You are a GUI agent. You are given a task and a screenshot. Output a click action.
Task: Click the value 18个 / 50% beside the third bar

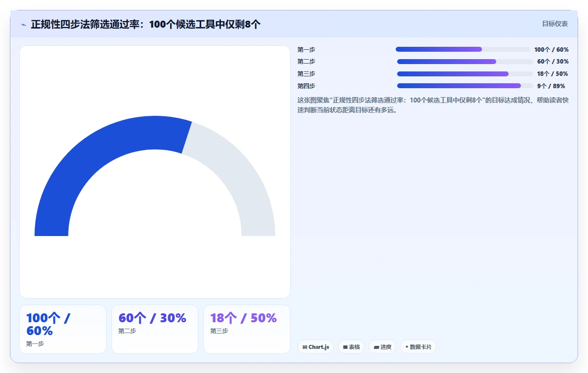552,74
